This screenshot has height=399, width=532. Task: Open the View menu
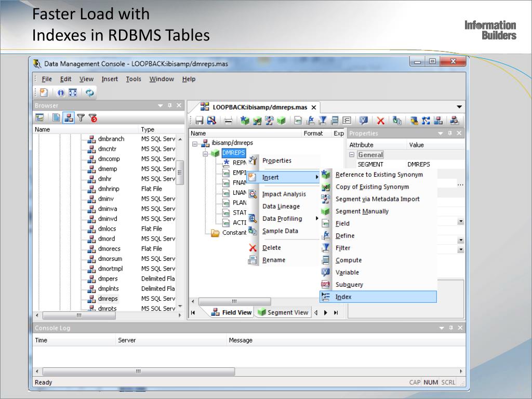tap(87, 79)
